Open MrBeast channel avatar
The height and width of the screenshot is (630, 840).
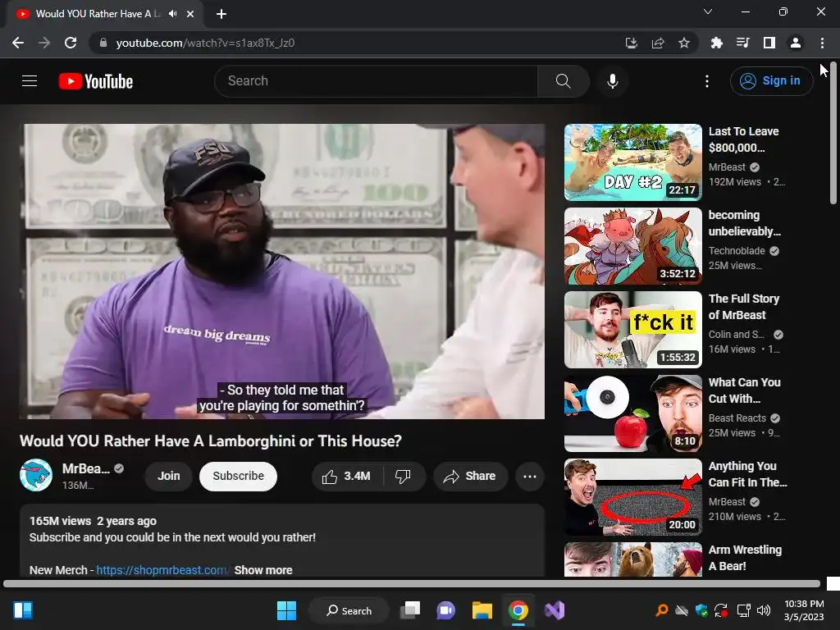coord(36,475)
